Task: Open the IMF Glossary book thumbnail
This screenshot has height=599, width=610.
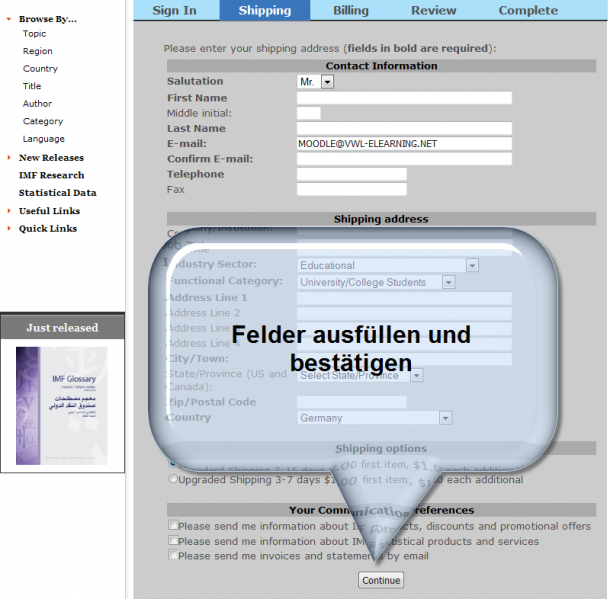Action: coord(62,405)
